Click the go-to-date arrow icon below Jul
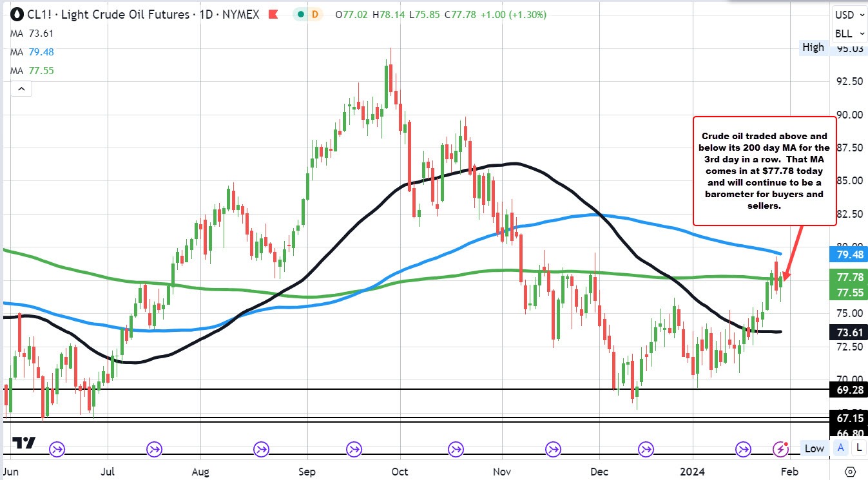The height and width of the screenshot is (480, 868). [x=154, y=449]
